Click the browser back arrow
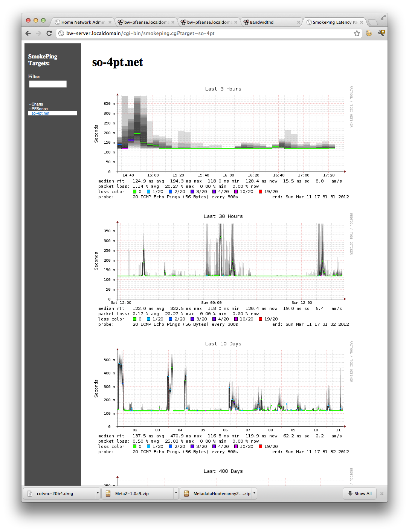The image size is (409, 532). (x=28, y=33)
